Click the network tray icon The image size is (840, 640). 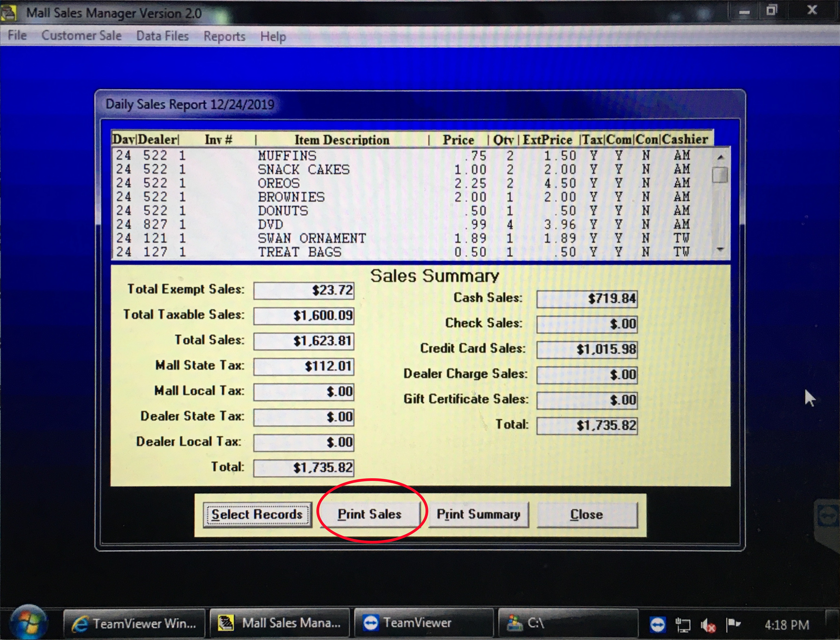pyautogui.click(x=682, y=625)
